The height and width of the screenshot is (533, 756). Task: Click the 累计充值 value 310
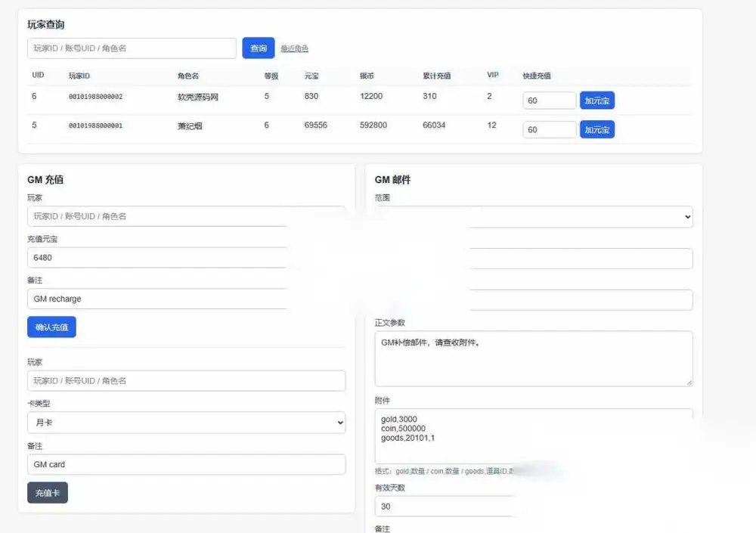[x=429, y=96]
